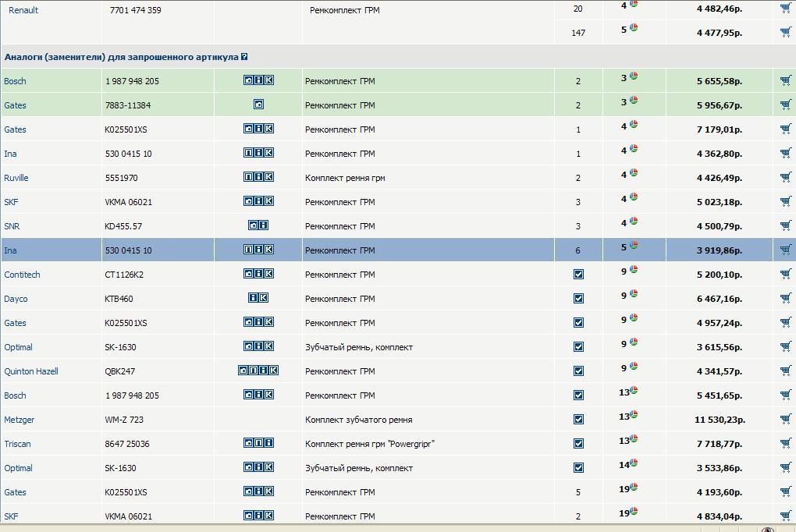Click article number 7701 474 359
The image size is (796, 532).
(x=136, y=10)
